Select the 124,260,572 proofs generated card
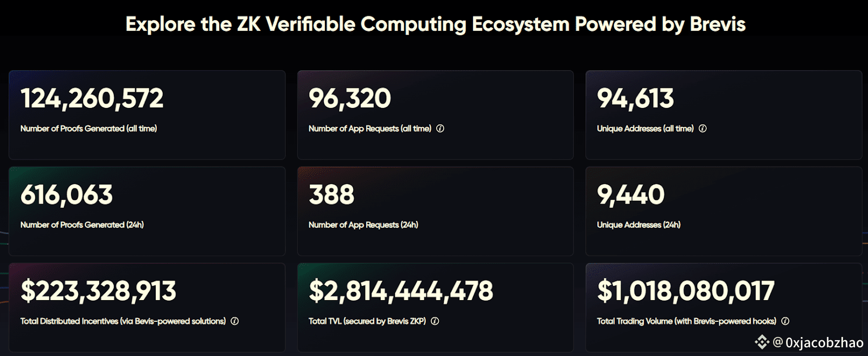Image resolution: width=868 pixels, height=356 pixels. 147,115
